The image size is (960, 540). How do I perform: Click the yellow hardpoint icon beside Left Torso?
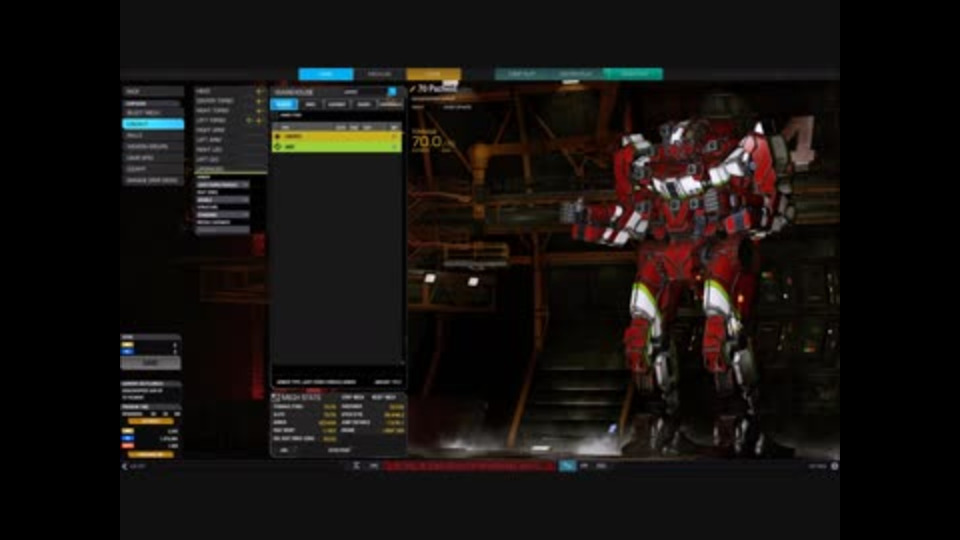coord(259,121)
